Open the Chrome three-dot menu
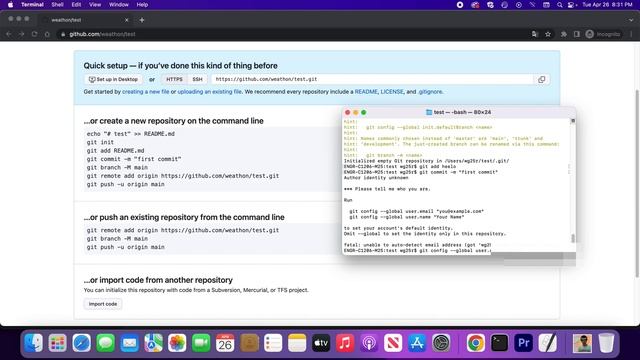This screenshot has height=360, width=640. coord(631,34)
